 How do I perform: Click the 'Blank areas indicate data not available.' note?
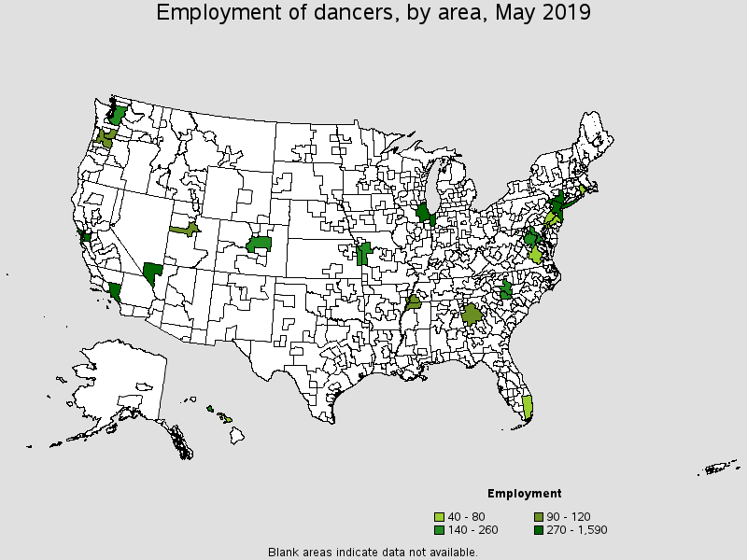pyautogui.click(x=373, y=553)
